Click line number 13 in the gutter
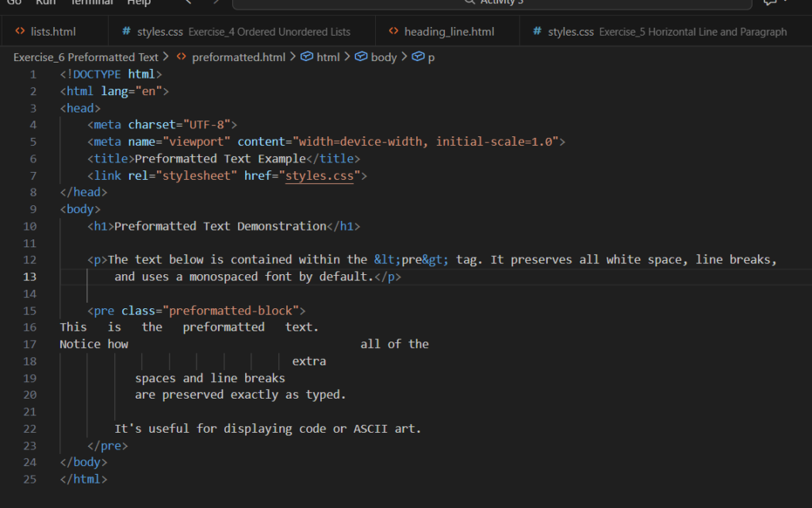The height and width of the screenshot is (508, 812). (30, 277)
